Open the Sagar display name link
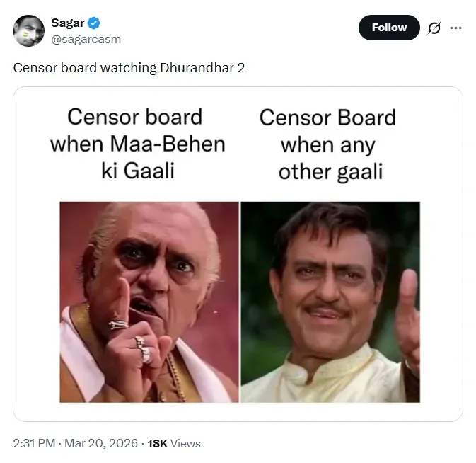The height and width of the screenshot is (463, 476). pos(67,23)
